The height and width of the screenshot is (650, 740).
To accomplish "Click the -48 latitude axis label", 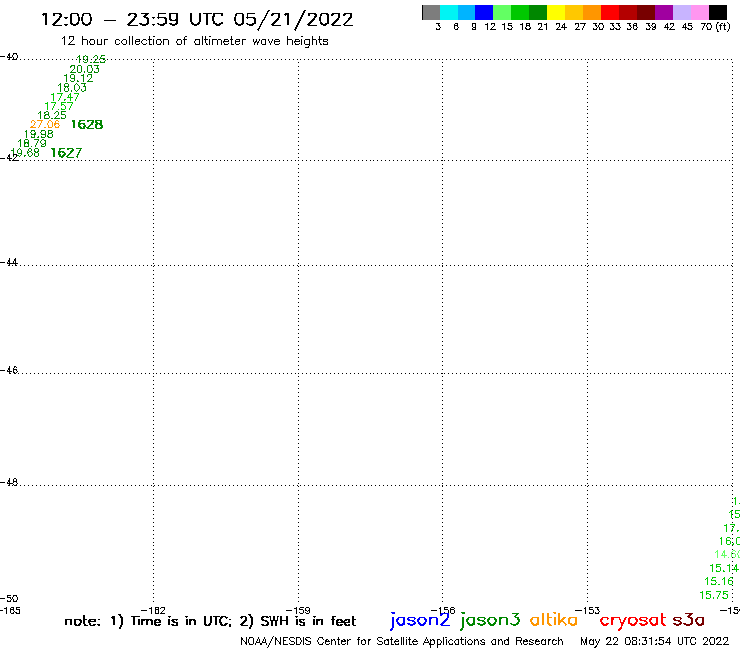I will [x=9, y=482].
